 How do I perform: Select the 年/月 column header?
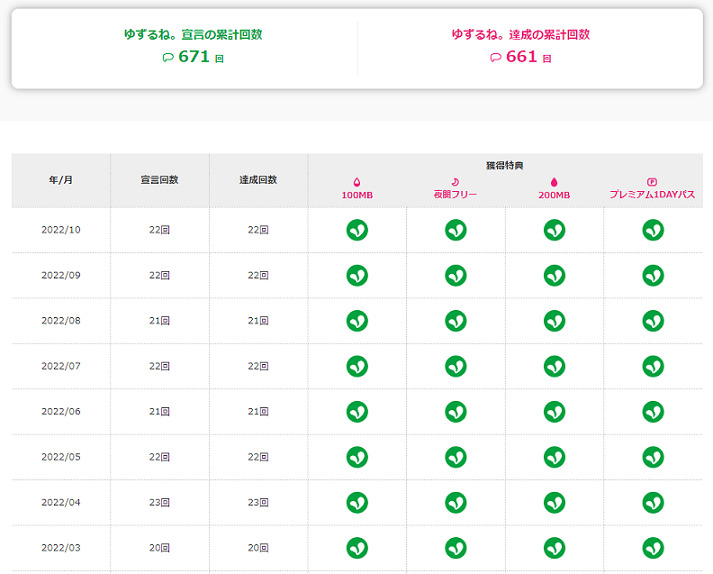pyautogui.click(x=61, y=180)
